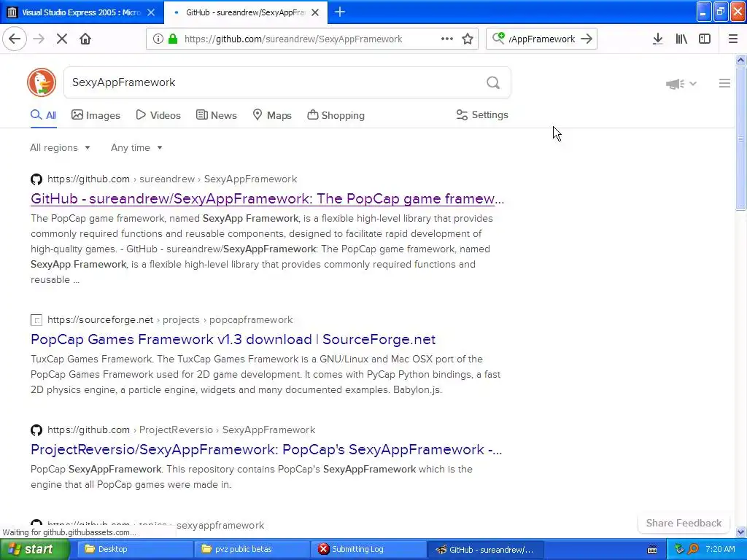Switch to News results
Viewport: 747px width, 560px height.
point(216,115)
